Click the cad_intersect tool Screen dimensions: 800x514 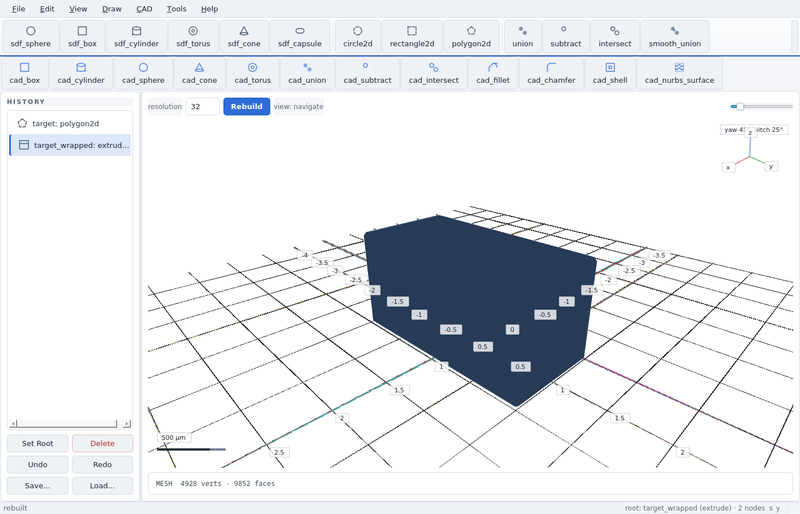(433, 74)
